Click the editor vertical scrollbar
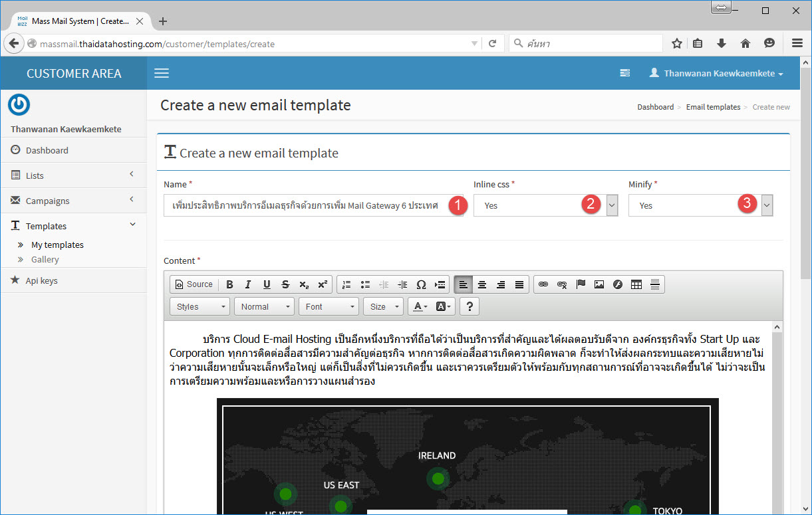812x515 pixels. 777,417
